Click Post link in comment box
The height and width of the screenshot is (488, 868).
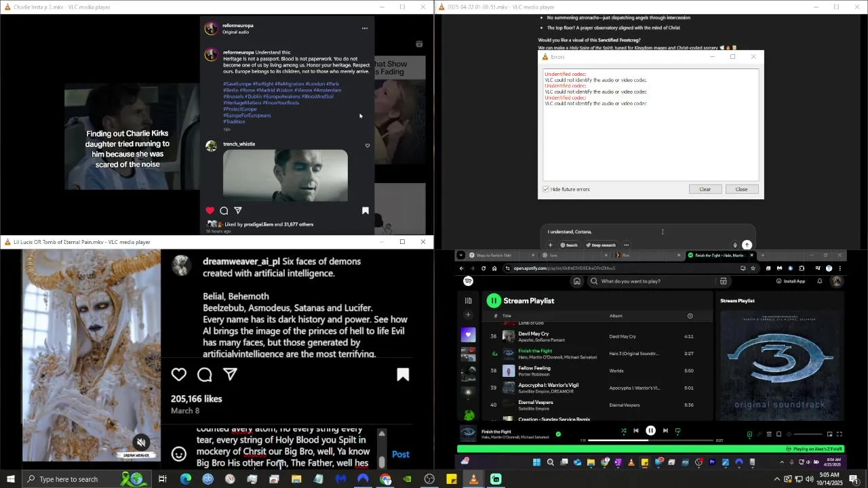pos(401,454)
